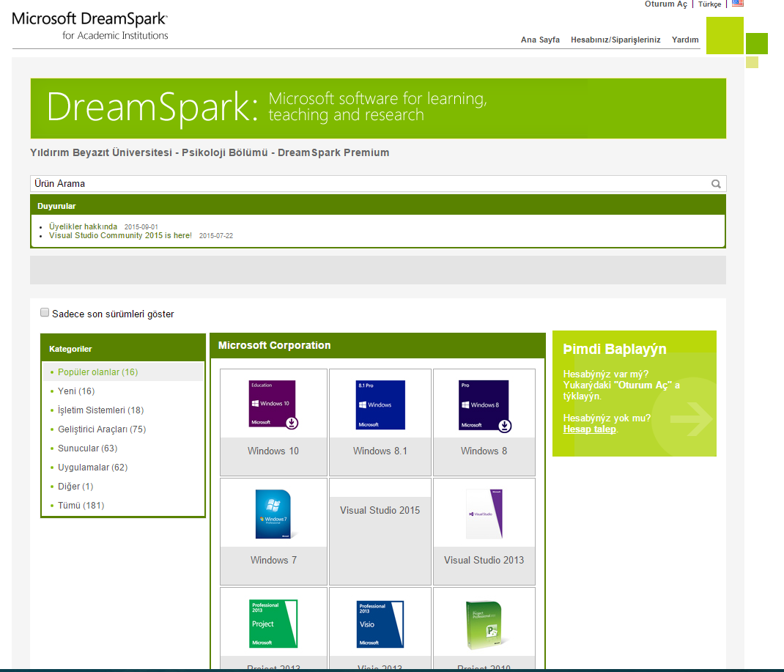Viewport: 784px width, 672px height.
Task: Go to Ana Sayfa menu item
Action: [540, 40]
